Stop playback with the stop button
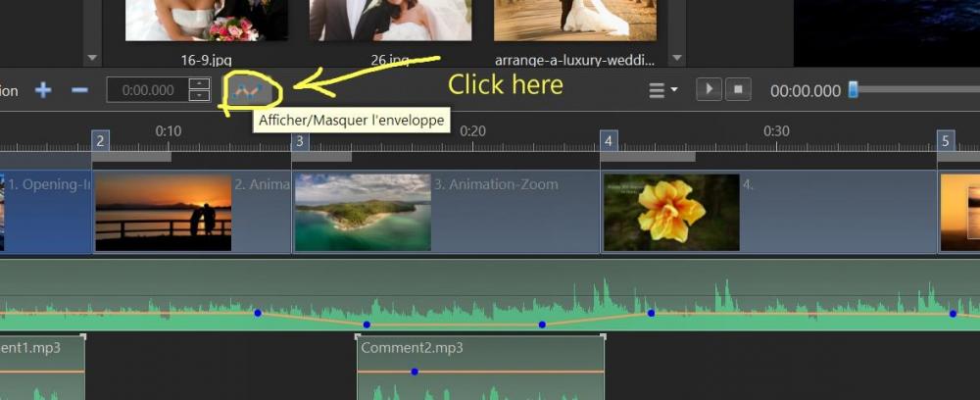Screen dimensions: 980x400 pyautogui.click(x=738, y=89)
